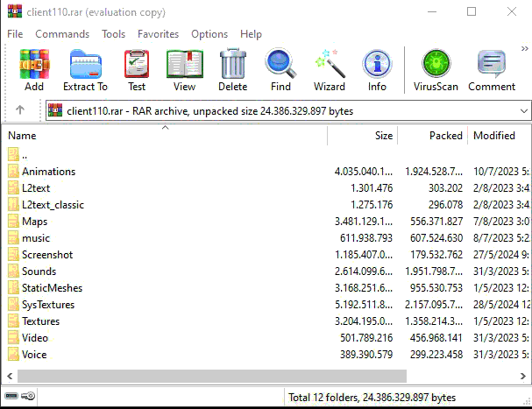Show hidden toolbar buttons via chevron
The width and height of the screenshot is (532, 409).
click(524, 49)
